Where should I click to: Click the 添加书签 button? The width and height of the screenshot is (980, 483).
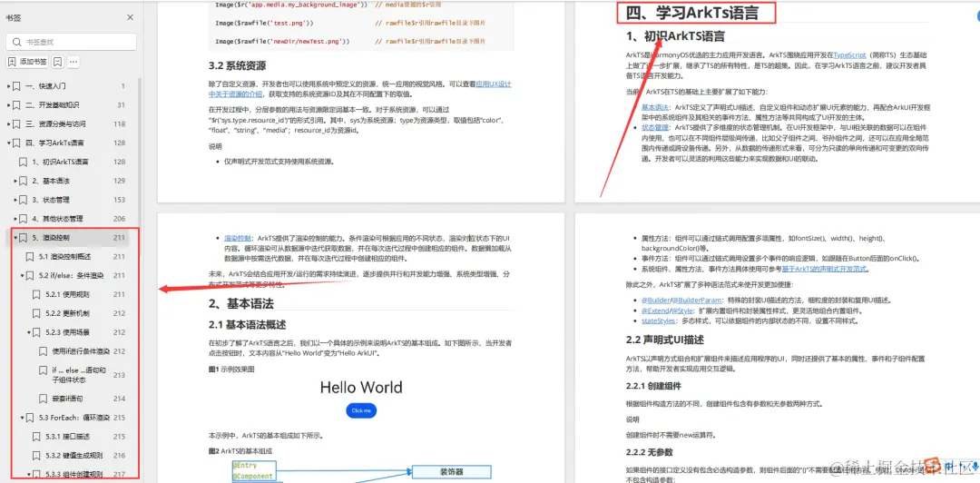pos(27,62)
